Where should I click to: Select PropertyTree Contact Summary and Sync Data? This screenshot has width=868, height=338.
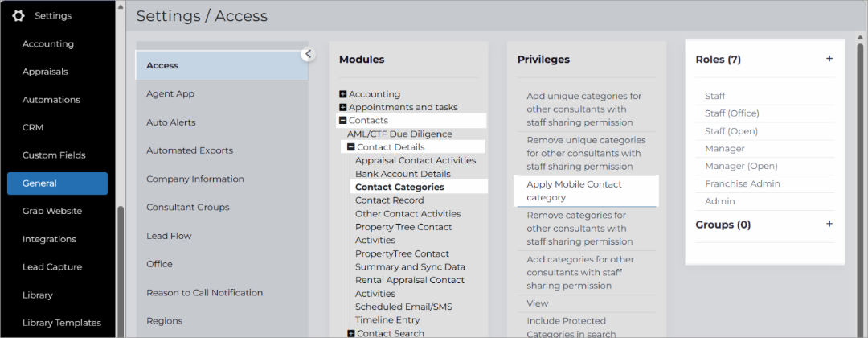coord(410,260)
